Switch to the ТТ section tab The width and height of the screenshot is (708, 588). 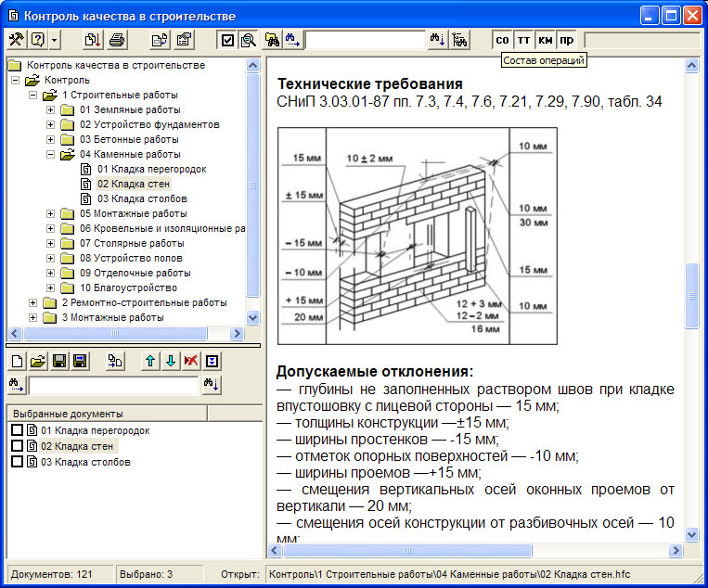point(523,40)
